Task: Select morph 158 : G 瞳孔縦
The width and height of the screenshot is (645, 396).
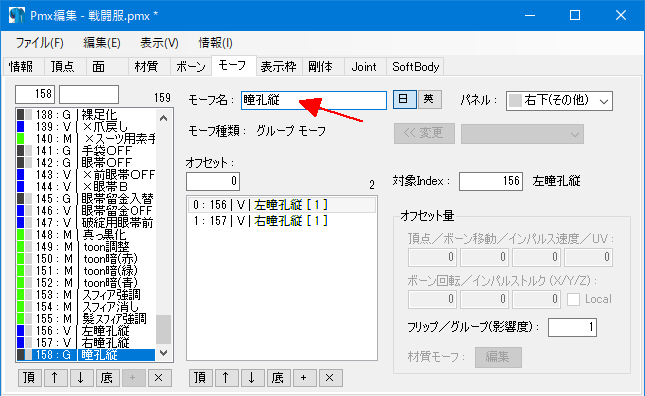Action: click(86, 354)
